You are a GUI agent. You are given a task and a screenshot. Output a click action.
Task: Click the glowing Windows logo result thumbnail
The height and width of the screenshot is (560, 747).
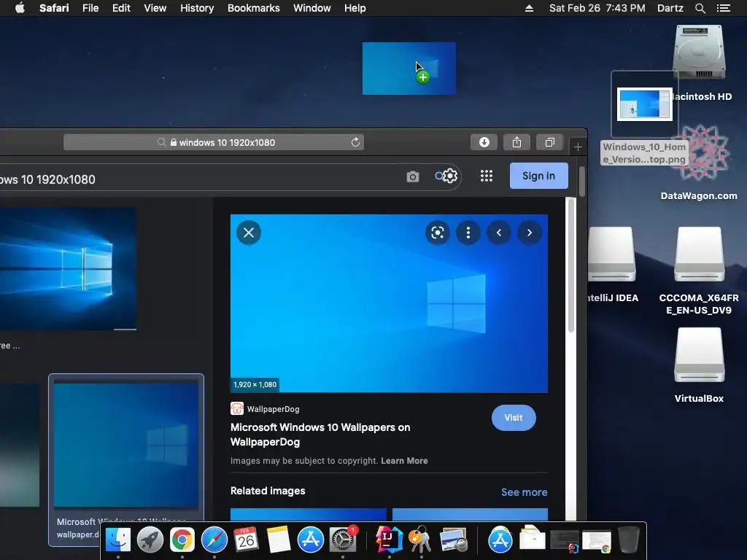tap(68, 268)
